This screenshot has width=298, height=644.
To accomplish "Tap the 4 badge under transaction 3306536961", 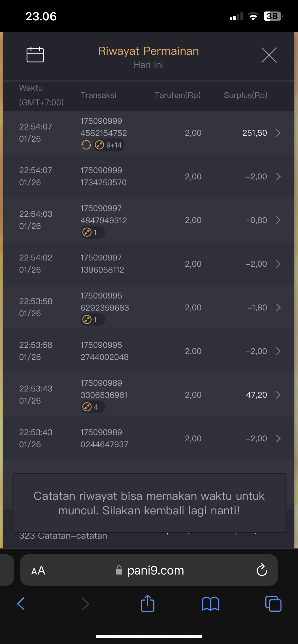I will [x=92, y=407].
